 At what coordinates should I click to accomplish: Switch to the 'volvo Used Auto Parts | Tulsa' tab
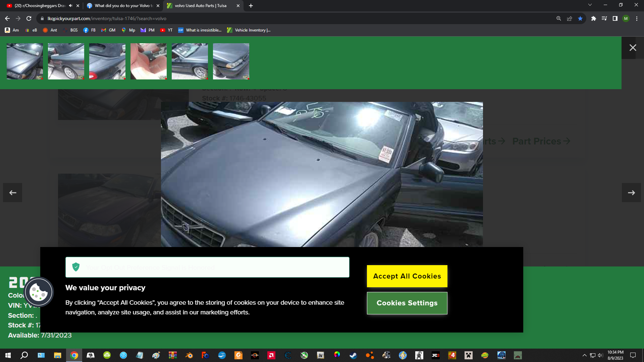[199, 6]
